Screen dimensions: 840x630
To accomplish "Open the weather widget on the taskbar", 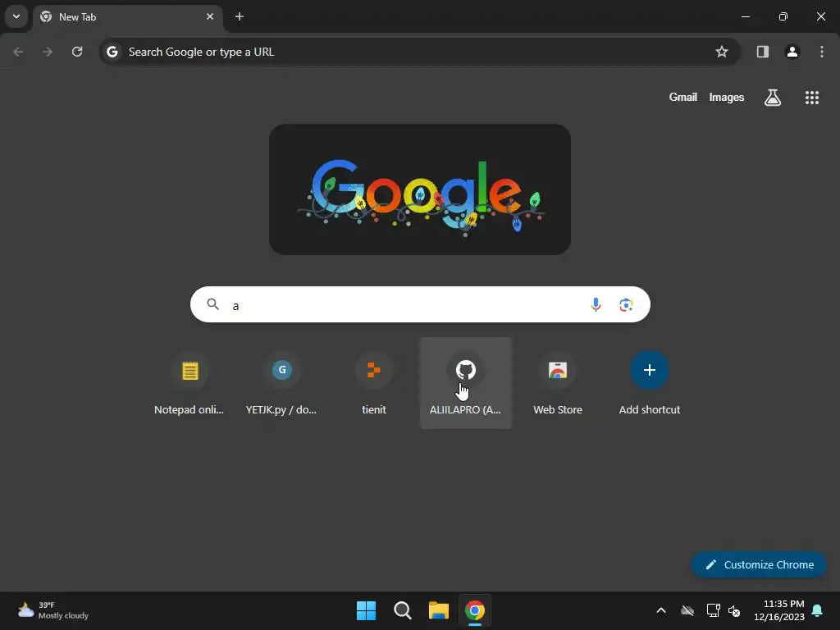I will pyautogui.click(x=52, y=610).
